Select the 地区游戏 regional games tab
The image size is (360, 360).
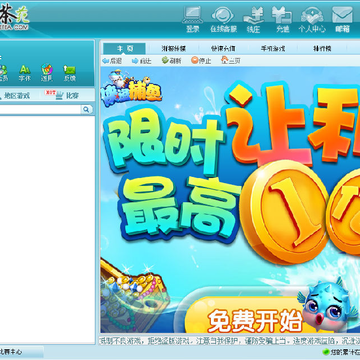[15, 96]
